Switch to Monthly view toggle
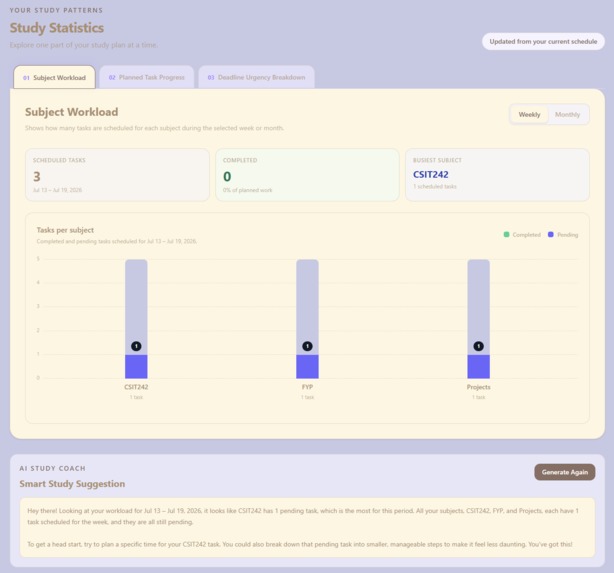This screenshot has width=614, height=573. pos(567,114)
